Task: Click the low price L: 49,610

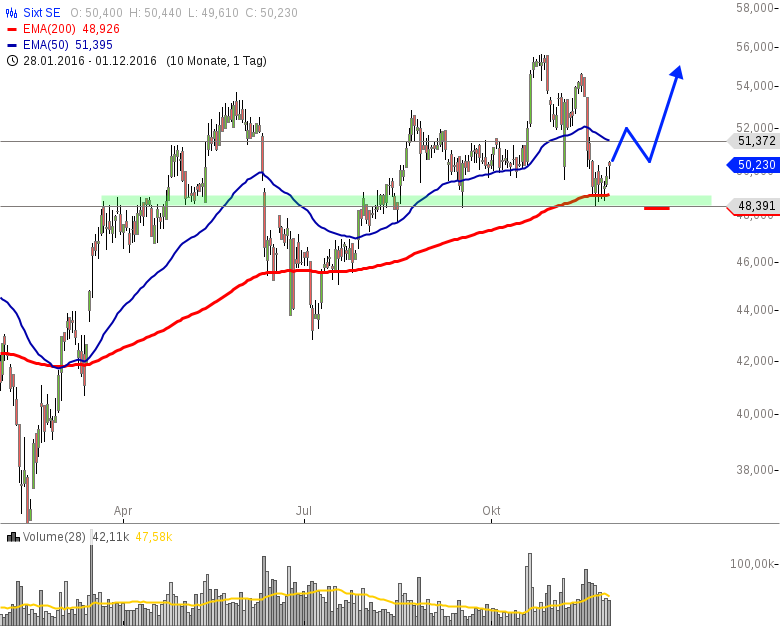Action: [213, 12]
